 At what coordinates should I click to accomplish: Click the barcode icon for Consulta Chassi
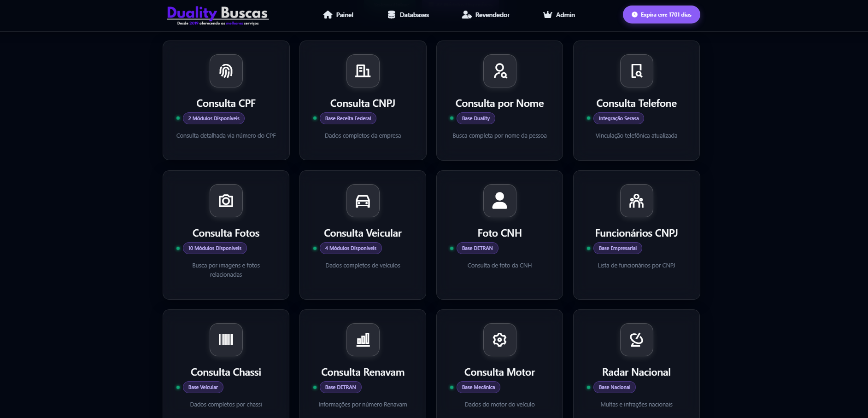226,340
